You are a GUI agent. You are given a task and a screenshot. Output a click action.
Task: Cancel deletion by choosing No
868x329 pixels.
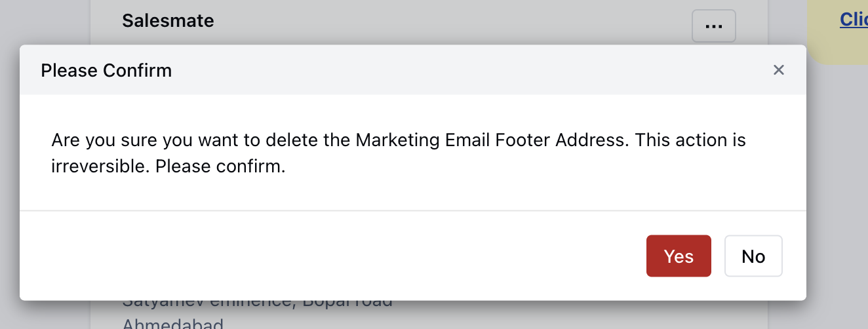pos(753,256)
